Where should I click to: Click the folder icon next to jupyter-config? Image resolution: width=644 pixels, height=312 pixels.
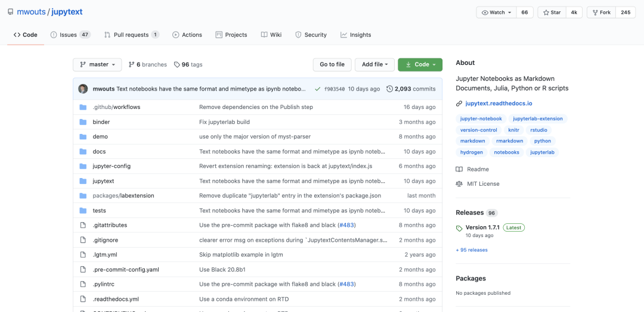pos(83,166)
